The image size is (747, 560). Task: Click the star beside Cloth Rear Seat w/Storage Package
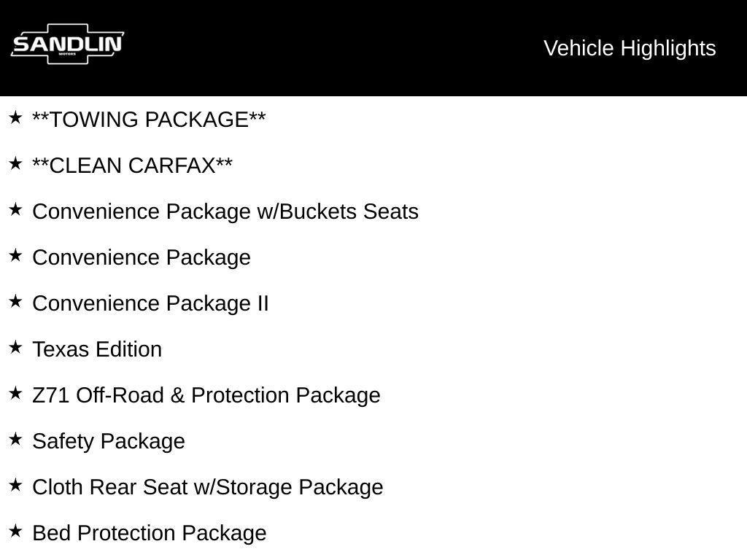(15, 486)
